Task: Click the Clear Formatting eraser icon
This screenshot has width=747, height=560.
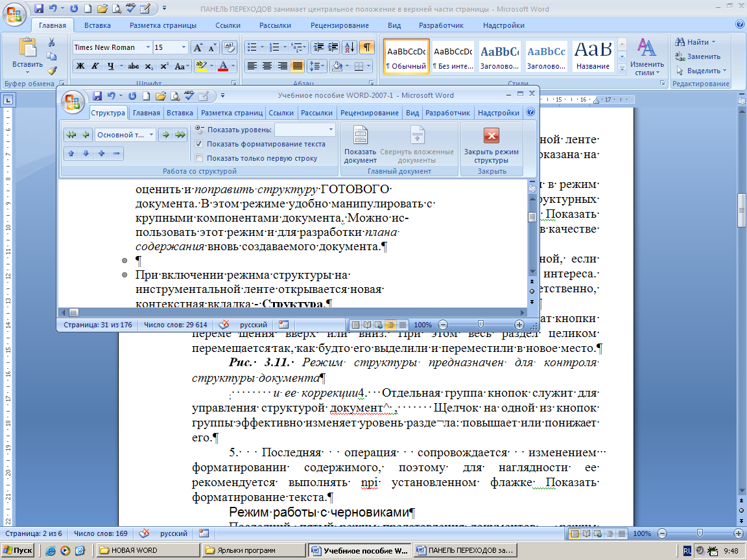Action: [229, 47]
